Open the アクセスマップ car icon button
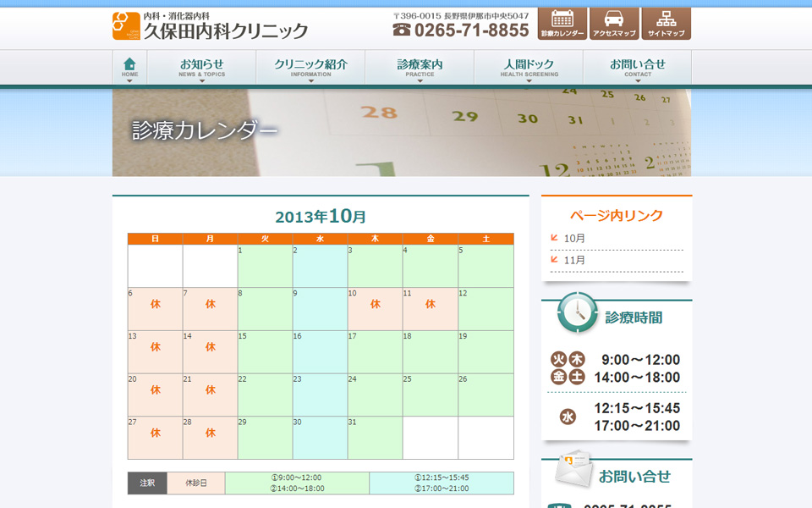The height and width of the screenshot is (508, 812). tap(614, 24)
